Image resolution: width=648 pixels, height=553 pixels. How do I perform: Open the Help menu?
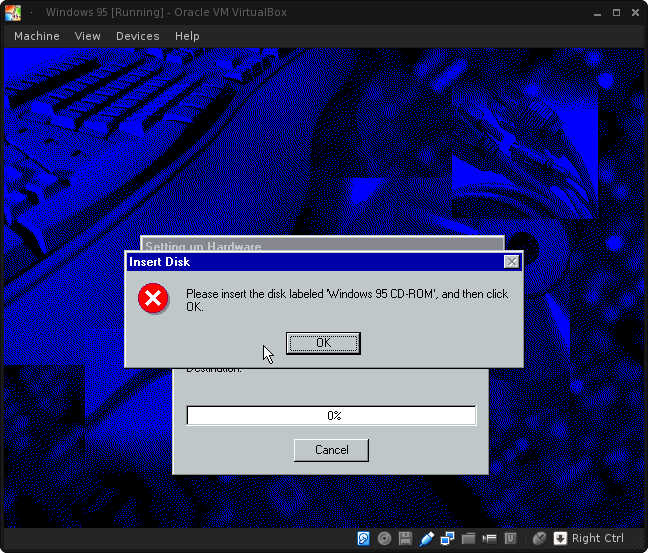(187, 36)
